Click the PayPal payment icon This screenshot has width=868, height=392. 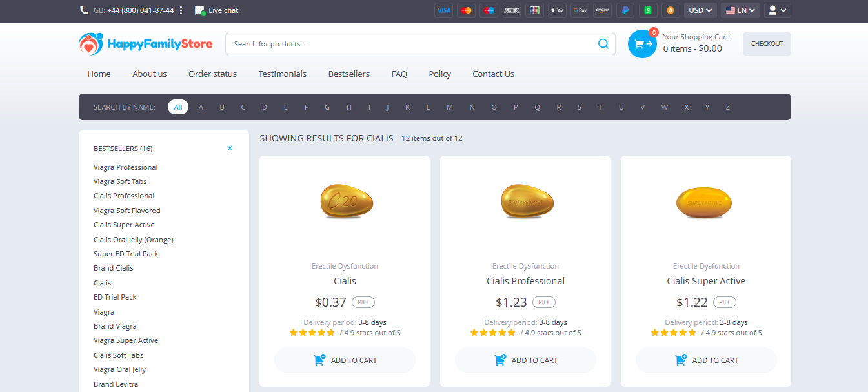point(625,10)
